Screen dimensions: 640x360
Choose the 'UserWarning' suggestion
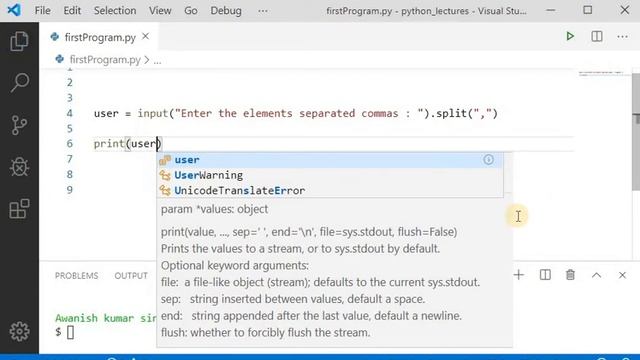(330, 175)
